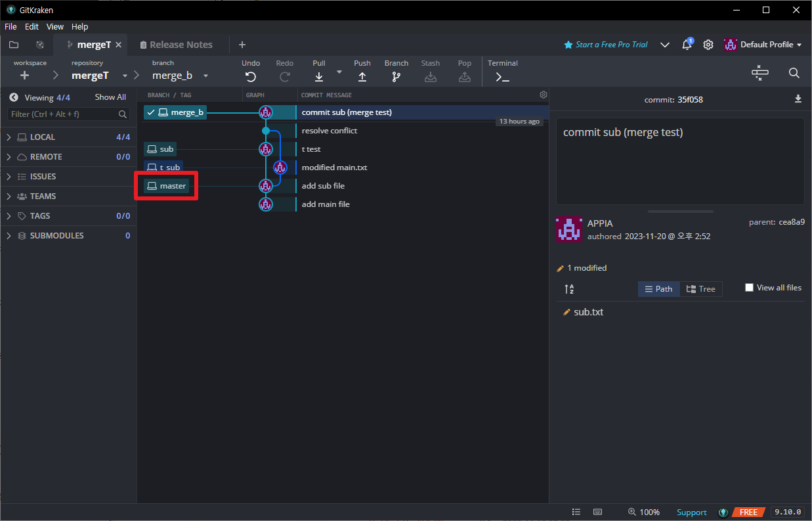Open the Preferences gear icon

pos(708,45)
